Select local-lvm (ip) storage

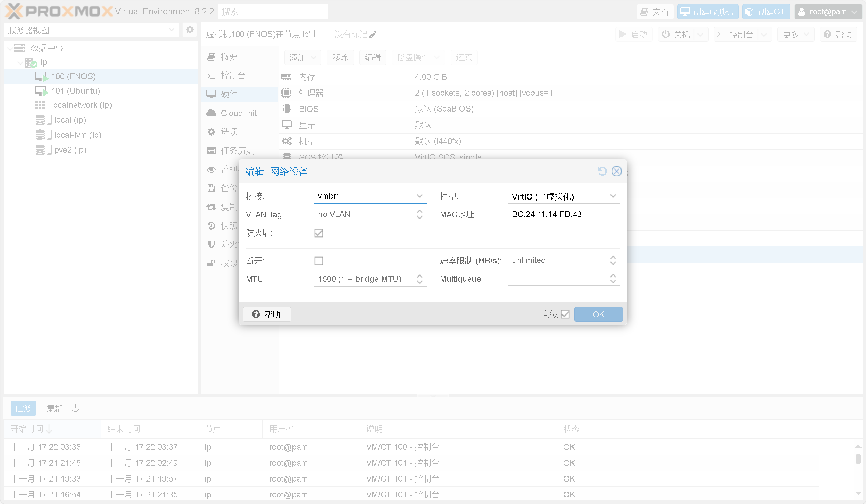pos(100,135)
